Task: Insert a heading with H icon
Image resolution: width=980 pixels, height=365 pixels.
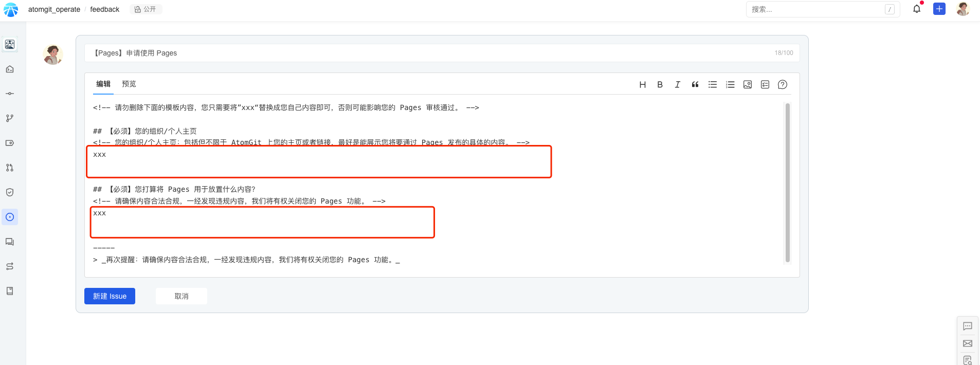Action: click(643, 85)
